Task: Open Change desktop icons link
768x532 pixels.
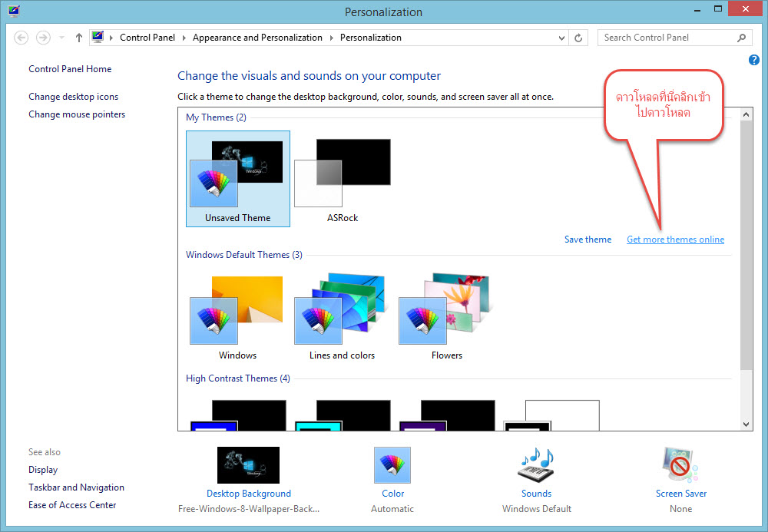Action: (x=74, y=97)
